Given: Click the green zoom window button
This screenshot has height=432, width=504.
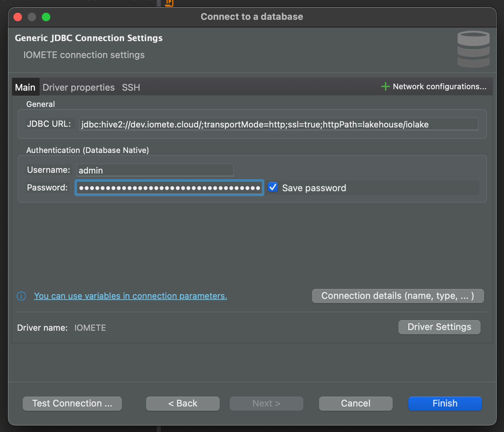Looking at the screenshot, I should [46, 17].
